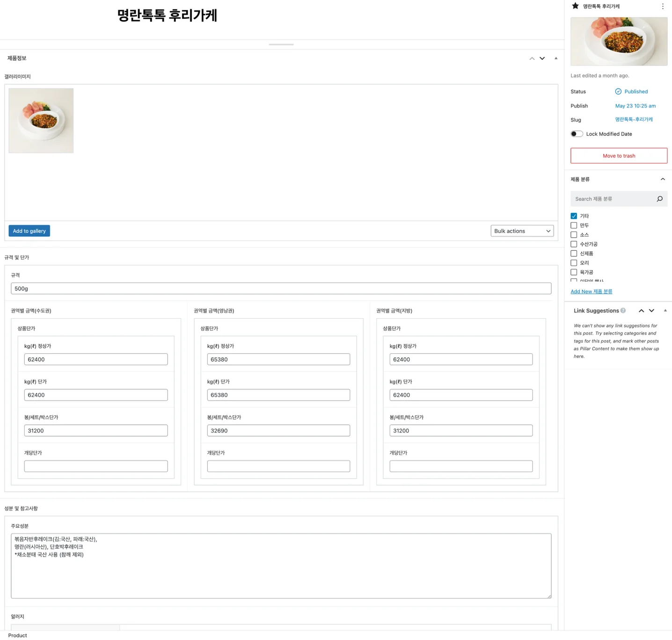Click 영남권 kg 정상가 field 65380
Image resolution: width=672 pixels, height=640 pixels.
click(x=278, y=359)
